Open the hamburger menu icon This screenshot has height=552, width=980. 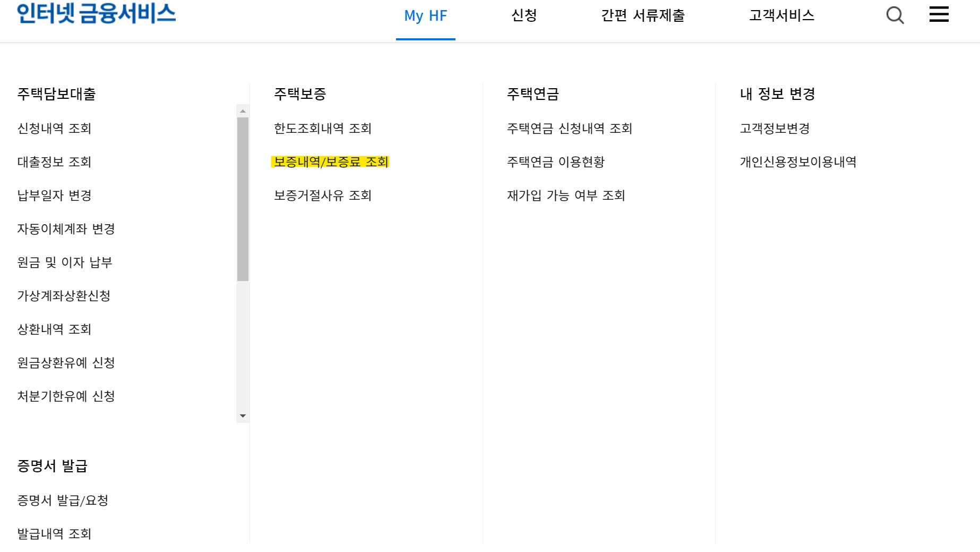pyautogui.click(x=939, y=14)
